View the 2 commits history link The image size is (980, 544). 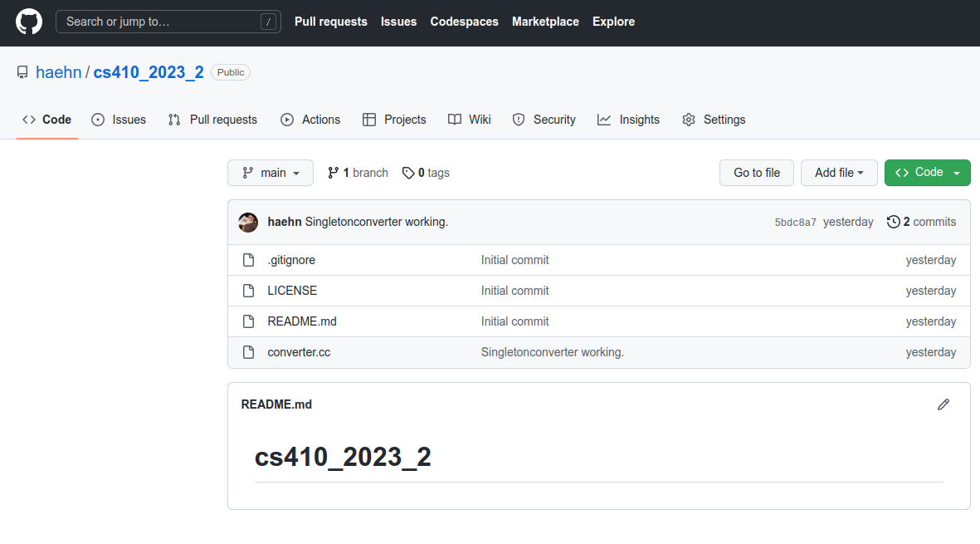point(921,222)
